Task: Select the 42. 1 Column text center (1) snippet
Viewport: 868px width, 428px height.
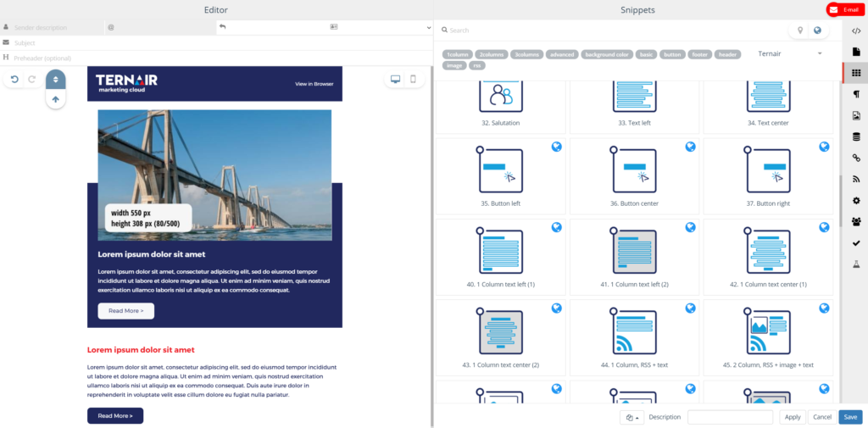Action: pyautogui.click(x=768, y=257)
